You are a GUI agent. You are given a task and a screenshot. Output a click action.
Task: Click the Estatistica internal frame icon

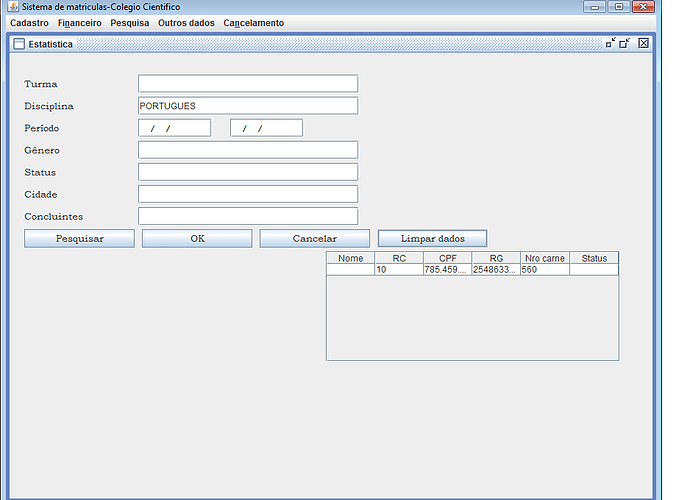[x=19, y=44]
